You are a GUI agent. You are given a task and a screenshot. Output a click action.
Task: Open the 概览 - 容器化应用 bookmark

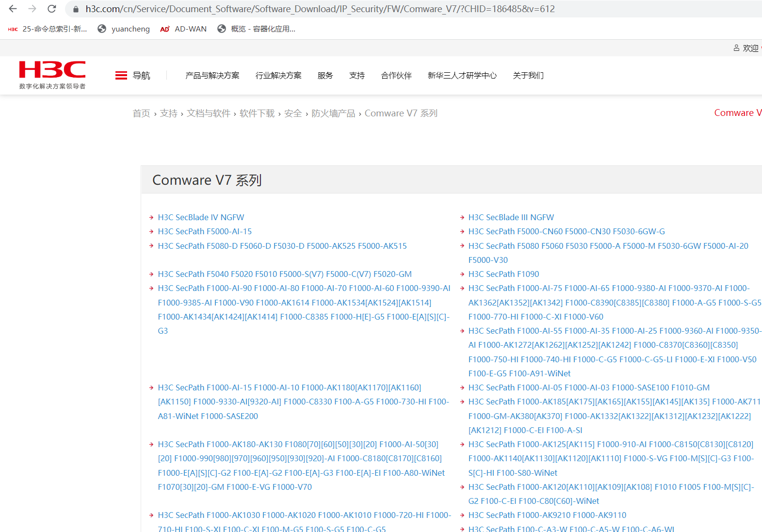(x=257, y=29)
